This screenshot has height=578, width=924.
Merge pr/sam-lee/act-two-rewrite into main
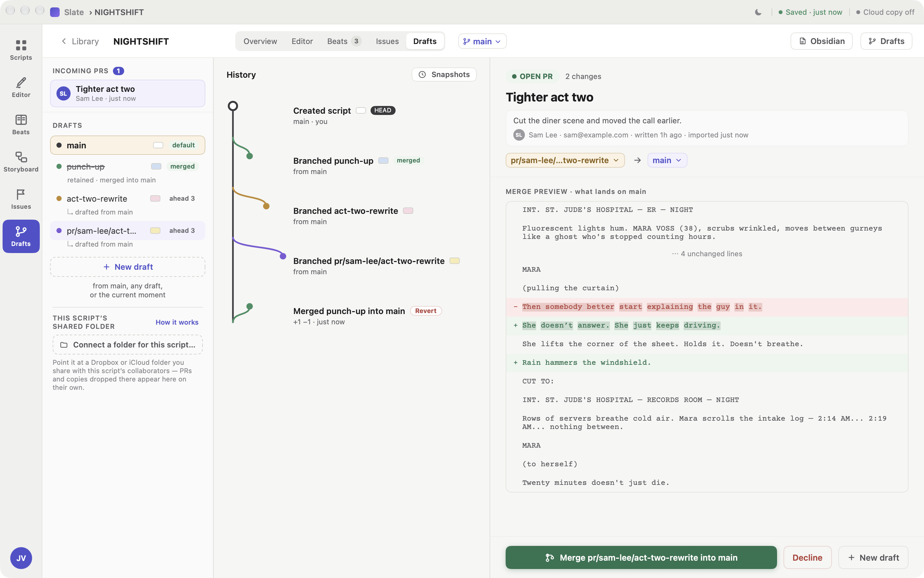click(641, 558)
